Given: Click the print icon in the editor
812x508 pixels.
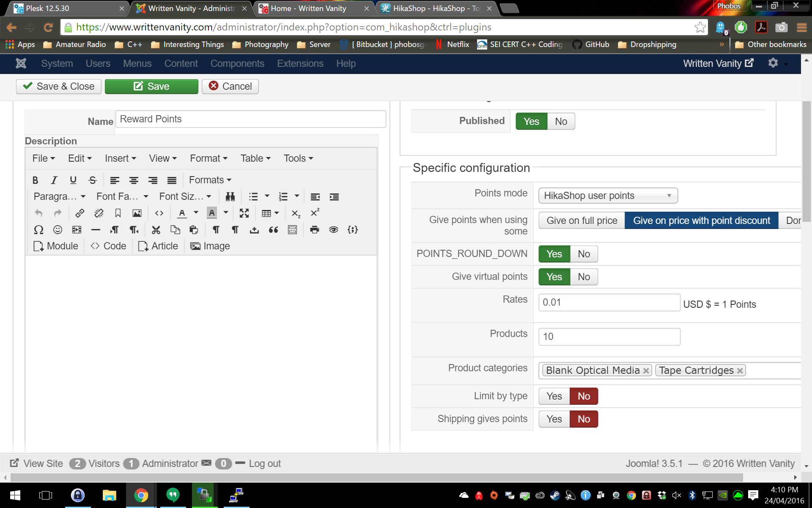Looking at the screenshot, I should 314,230.
